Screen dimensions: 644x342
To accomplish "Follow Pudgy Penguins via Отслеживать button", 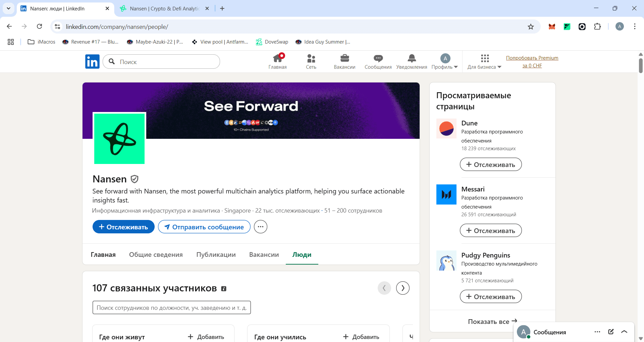I will click(x=491, y=297).
